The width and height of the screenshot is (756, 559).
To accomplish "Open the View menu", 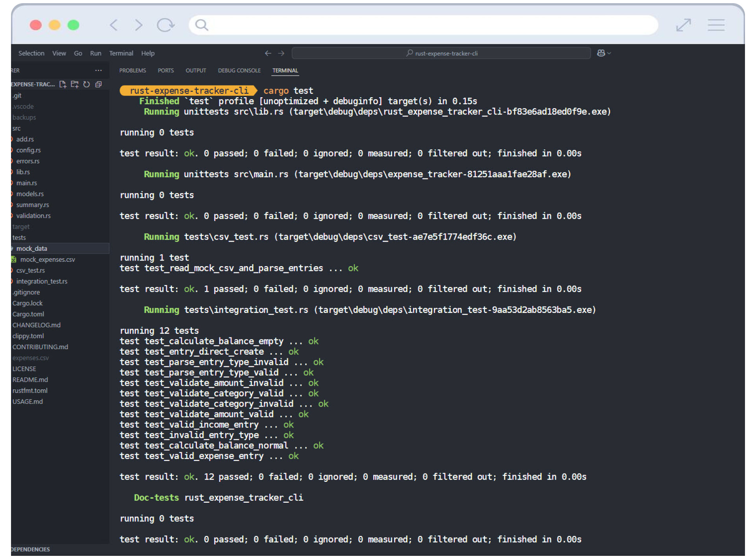I will pyautogui.click(x=59, y=53).
